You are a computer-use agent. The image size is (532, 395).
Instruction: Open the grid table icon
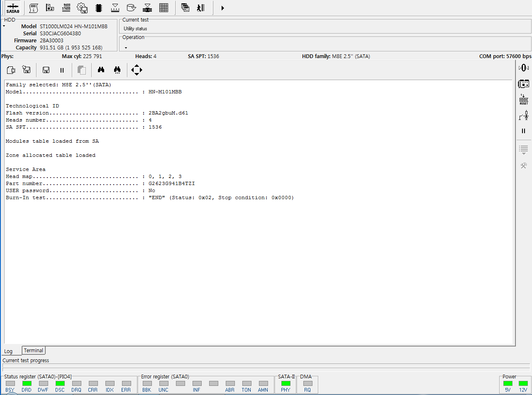tap(164, 7)
